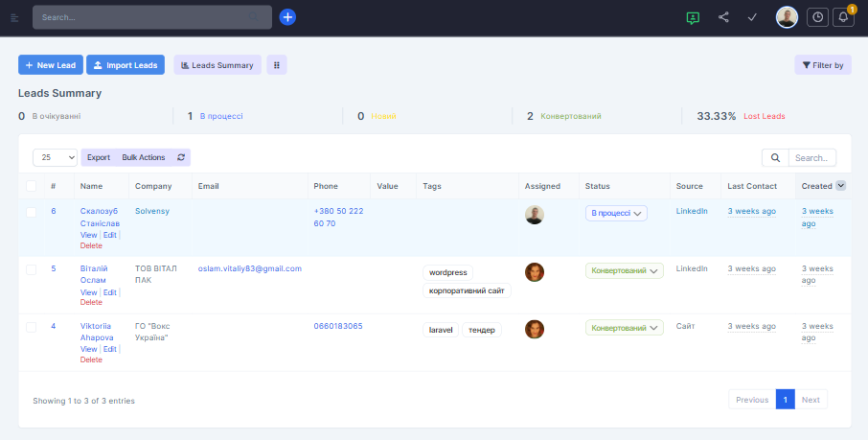Check the box for lead 6
Image resolution: width=868 pixels, height=440 pixels.
(32, 212)
